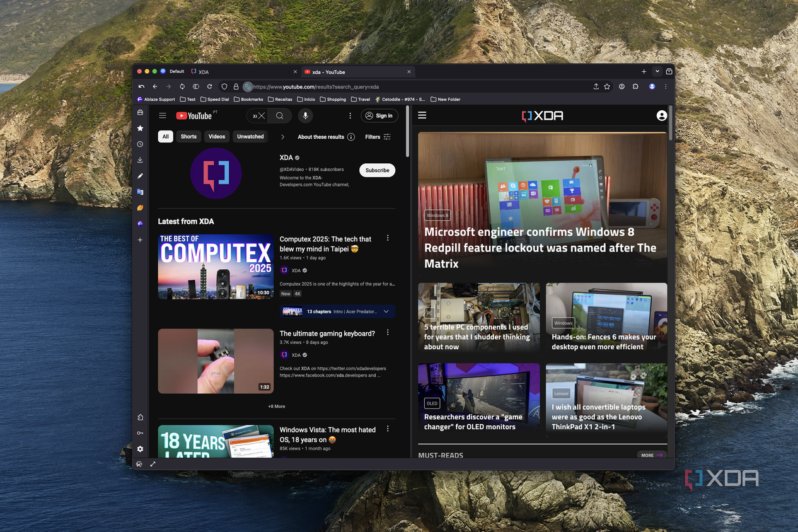The height and width of the screenshot is (532, 798).
Task: Expand the 13 chapters dropdown
Action: 386,311
